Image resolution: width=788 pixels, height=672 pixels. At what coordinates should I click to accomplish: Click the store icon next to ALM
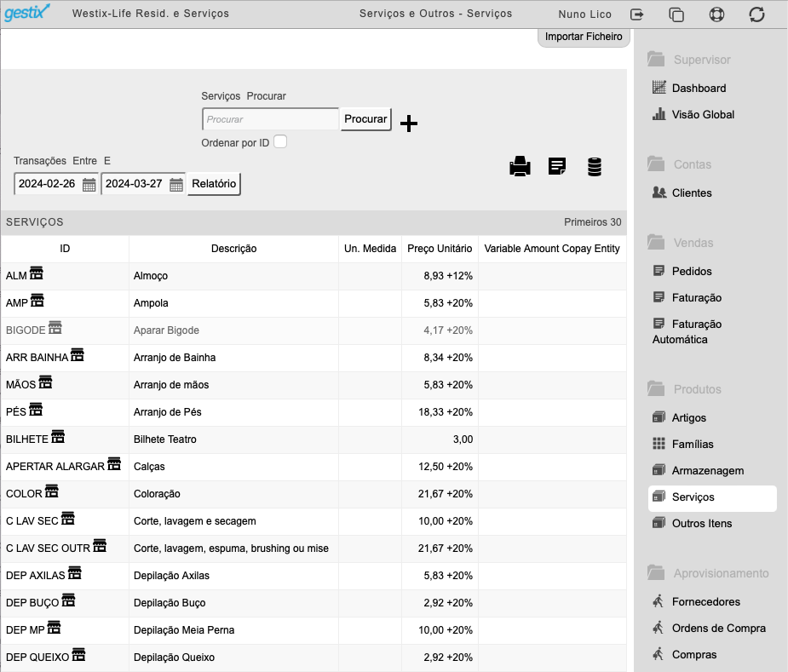(x=36, y=273)
